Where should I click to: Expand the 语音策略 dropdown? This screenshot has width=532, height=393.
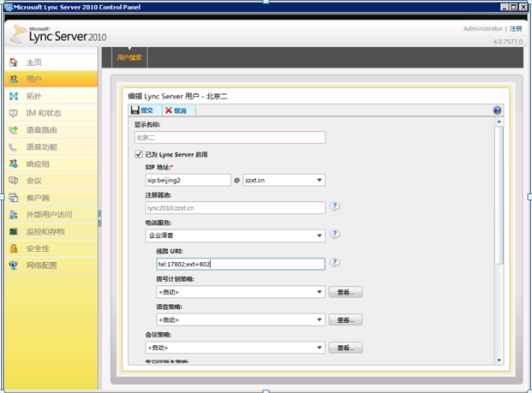tap(241, 319)
